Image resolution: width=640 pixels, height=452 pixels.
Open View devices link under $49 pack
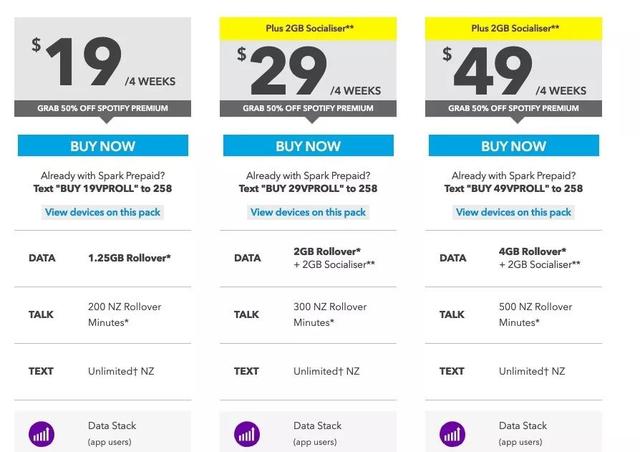click(x=514, y=212)
